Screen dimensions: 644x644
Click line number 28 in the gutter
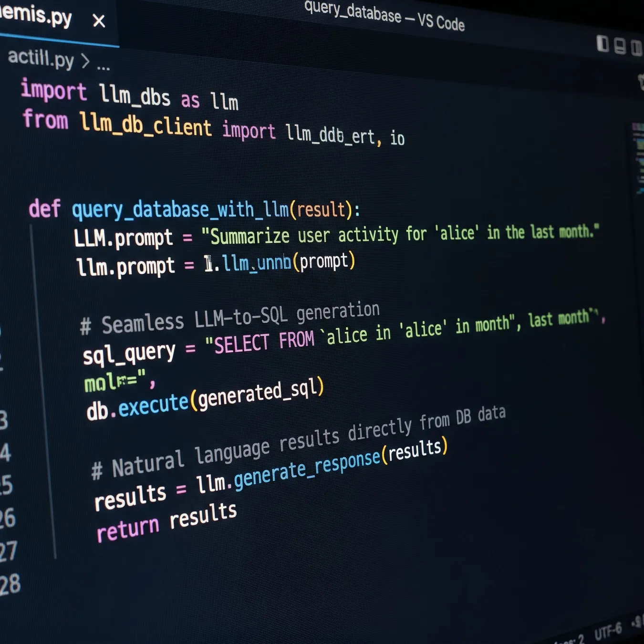pos(10,584)
